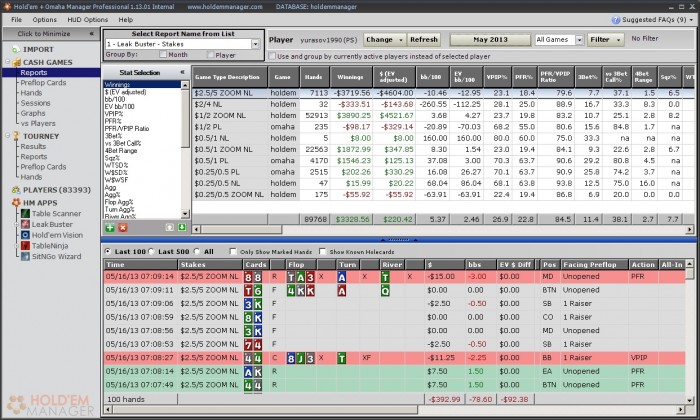Image resolution: width=700 pixels, height=420 pixels.
Task: Click the hand list horizontal scrollbar
Action: tap(265, 409)
